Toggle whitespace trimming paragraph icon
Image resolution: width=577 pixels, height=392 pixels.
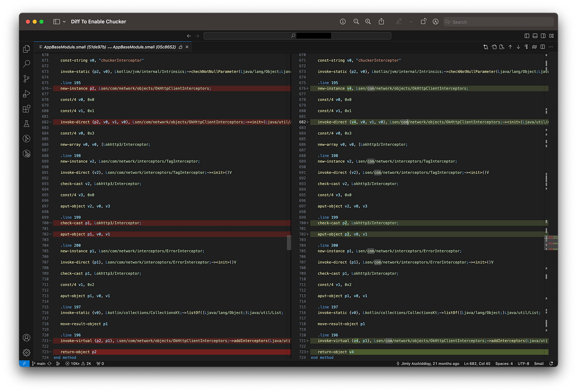(x=526, y=47)
